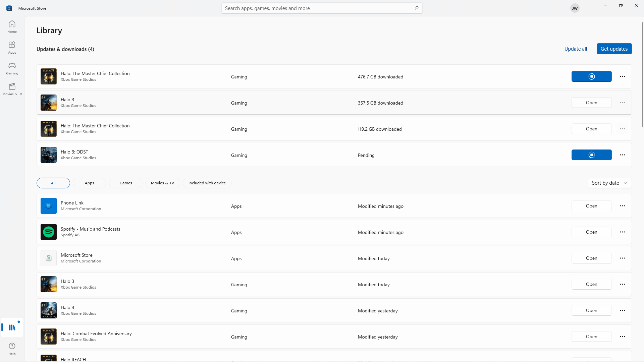Viewport: 644px width, 362px height.
Task: Open the 119.2 GB Master Chief Collection
Action: 591,129
